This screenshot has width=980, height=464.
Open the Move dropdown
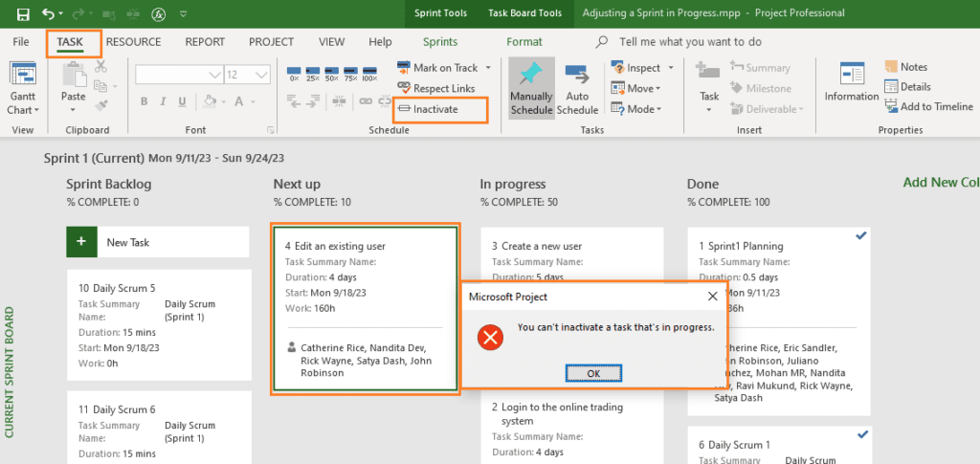point(636,88)
